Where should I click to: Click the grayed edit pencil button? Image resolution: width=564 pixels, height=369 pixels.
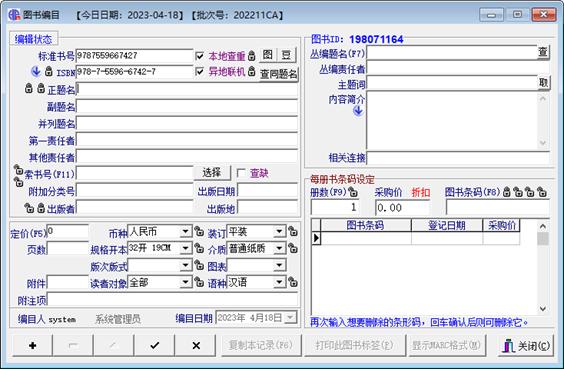point(114,345)
